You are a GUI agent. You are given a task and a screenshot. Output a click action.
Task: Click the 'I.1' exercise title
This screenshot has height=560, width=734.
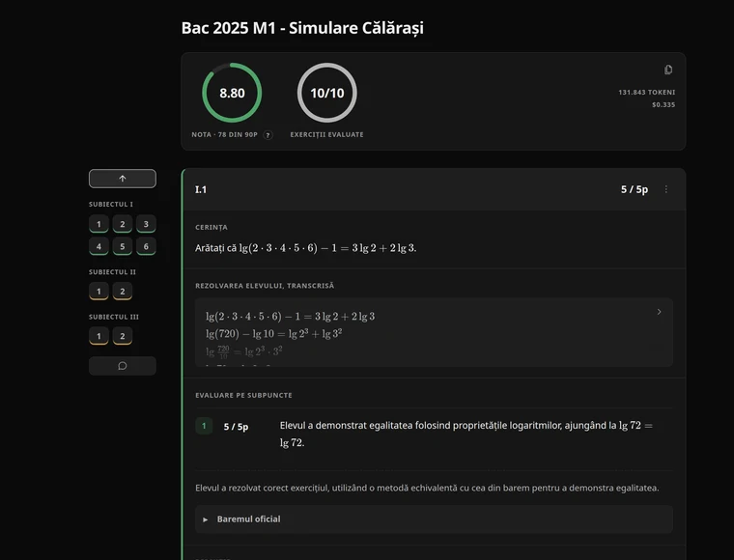(x=201, y=189)
